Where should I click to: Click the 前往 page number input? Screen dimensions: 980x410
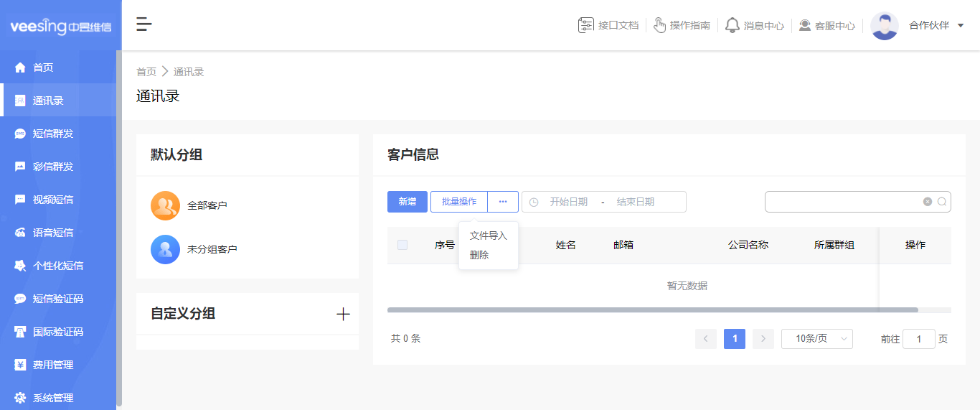click(919, 339)
